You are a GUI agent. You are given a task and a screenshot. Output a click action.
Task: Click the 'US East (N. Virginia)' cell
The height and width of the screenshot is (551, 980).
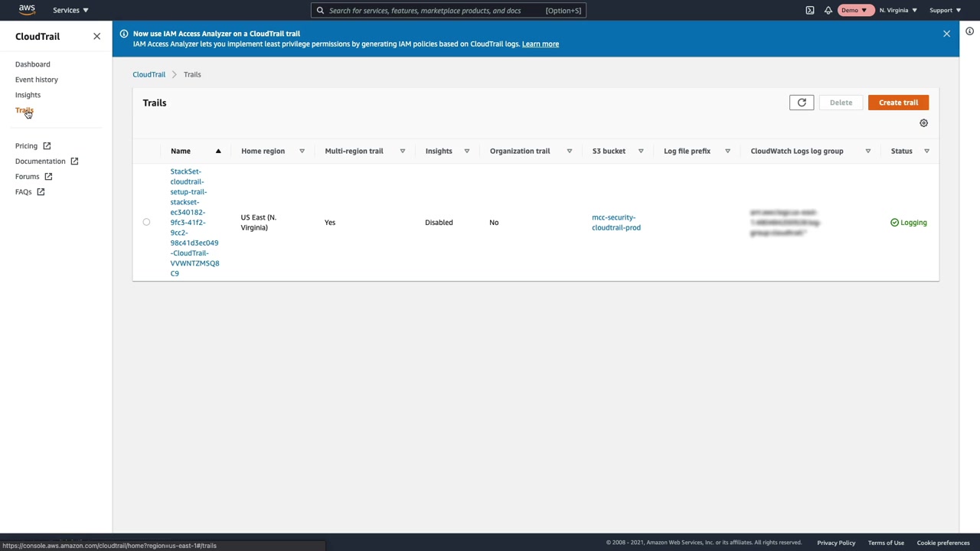tap(259, 222)
